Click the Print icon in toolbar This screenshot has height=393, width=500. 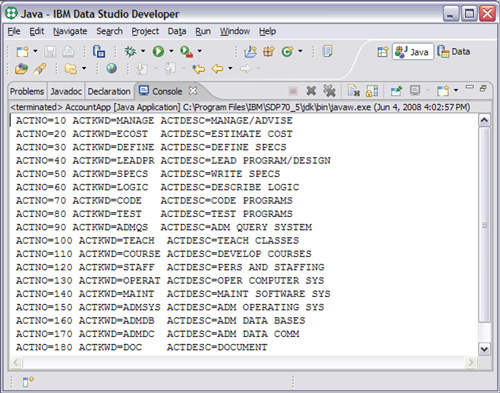[68, 52]
